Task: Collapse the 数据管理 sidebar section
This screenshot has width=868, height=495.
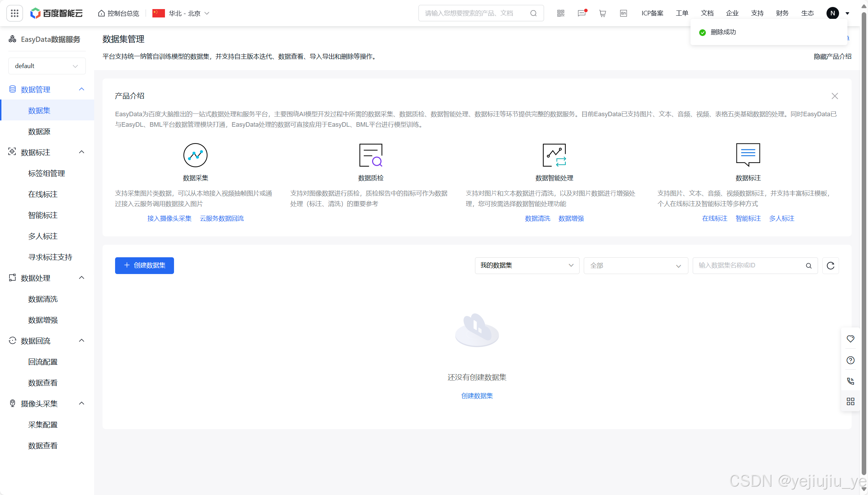Action: [x=82, y=89]
